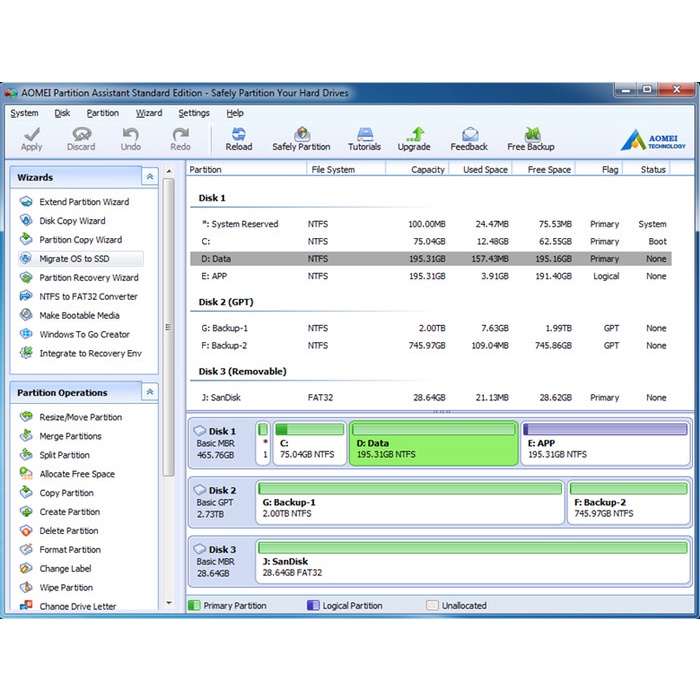This screenshot has height=700, width=700.
Task: Collapse the Wizards panel
Action: (150, 177)
